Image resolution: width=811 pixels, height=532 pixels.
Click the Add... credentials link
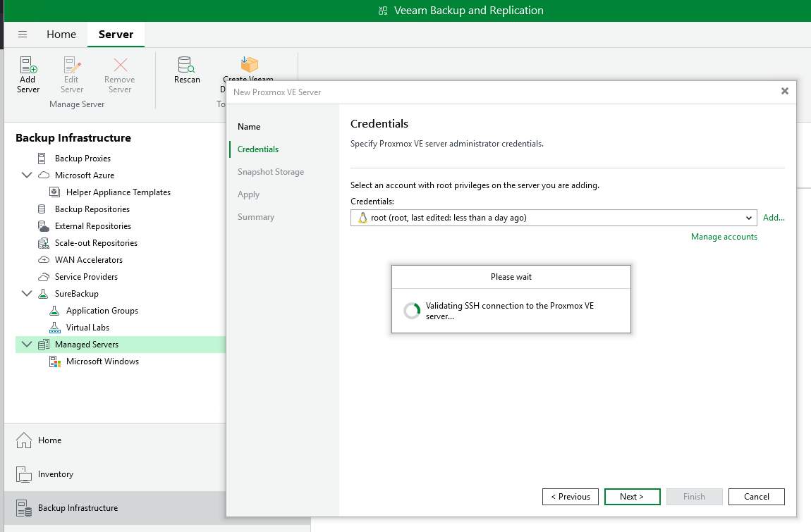tap(774, 218)
